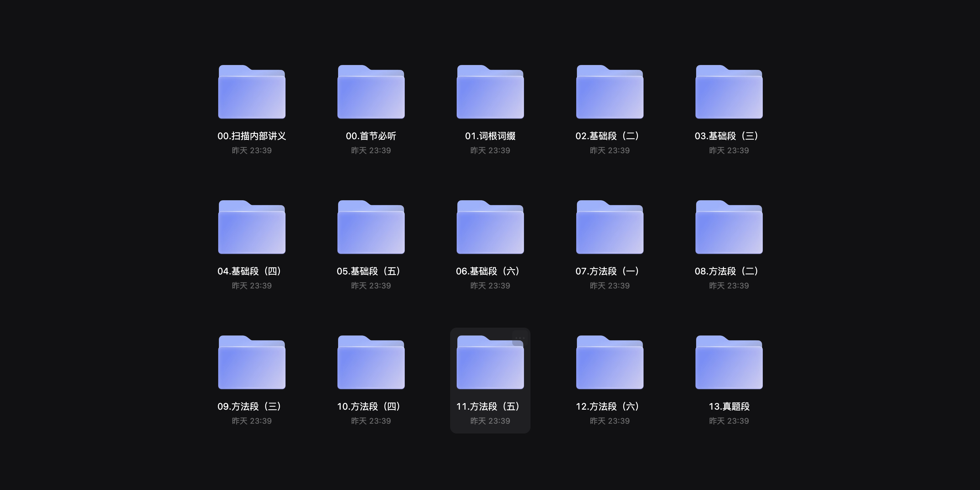Open the 09.方法段（三） folder icon
This screenshot has width=980, height=490.
pyautogui.click(x=252, y=362)
